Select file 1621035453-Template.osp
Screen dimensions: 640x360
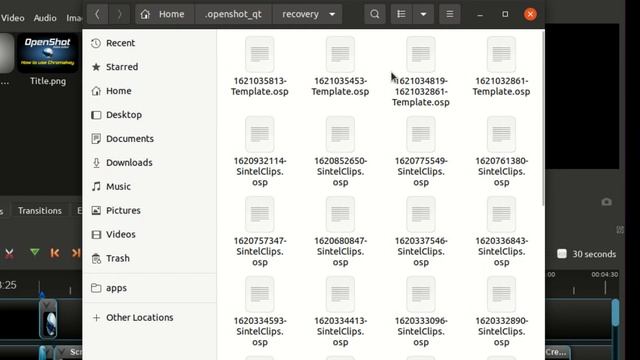click(340, 67)
